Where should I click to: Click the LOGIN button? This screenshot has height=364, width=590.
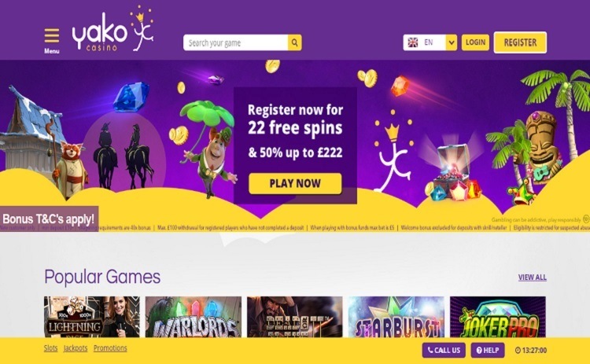pos(475,42)
